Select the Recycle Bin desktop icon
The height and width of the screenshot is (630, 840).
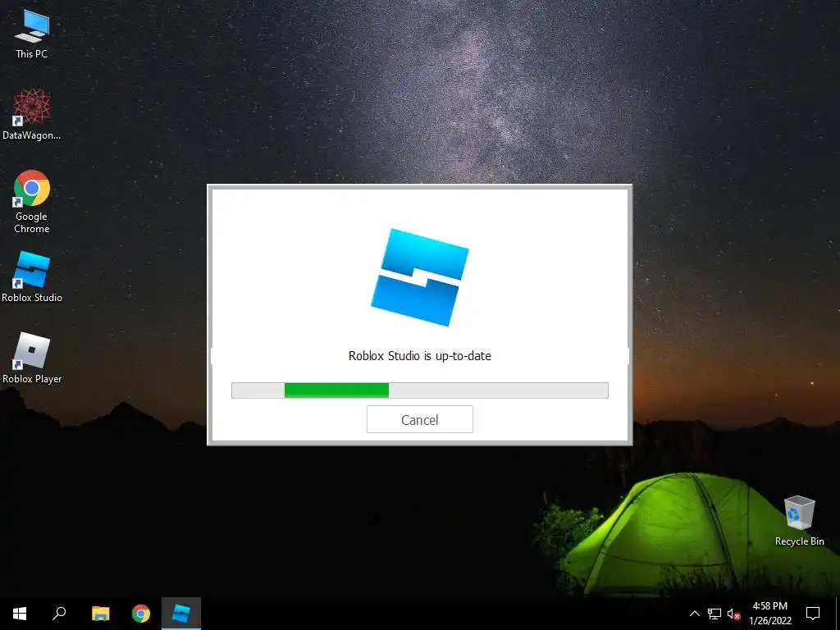click(x=799, y=521)
